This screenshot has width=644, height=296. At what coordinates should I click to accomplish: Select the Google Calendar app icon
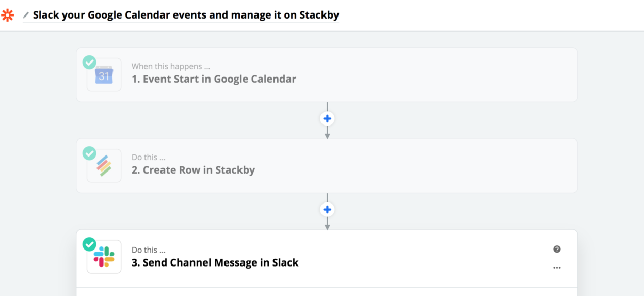point(104,75)
